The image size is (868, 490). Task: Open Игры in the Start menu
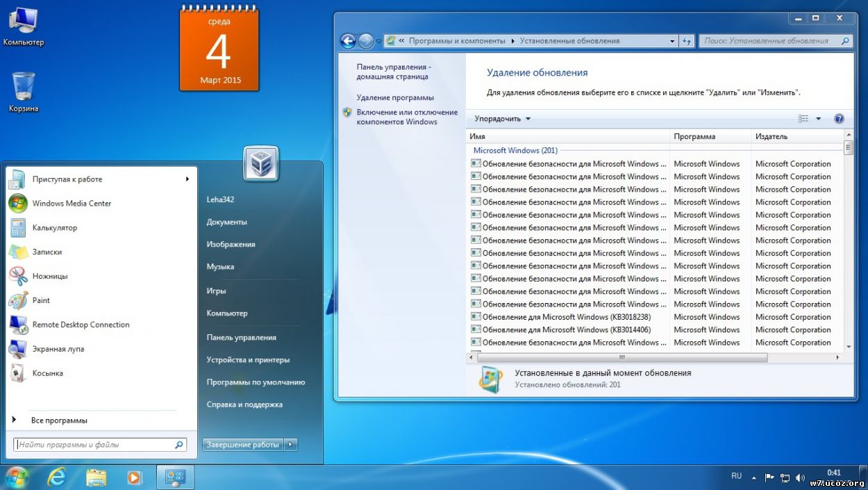(216, 291)
